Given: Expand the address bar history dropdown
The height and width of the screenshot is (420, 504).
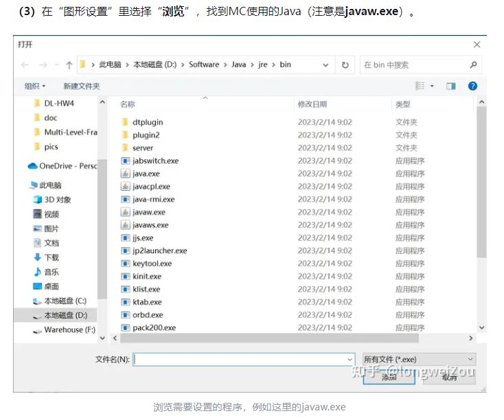Looking at the screenshot, I should click(325, 65).
